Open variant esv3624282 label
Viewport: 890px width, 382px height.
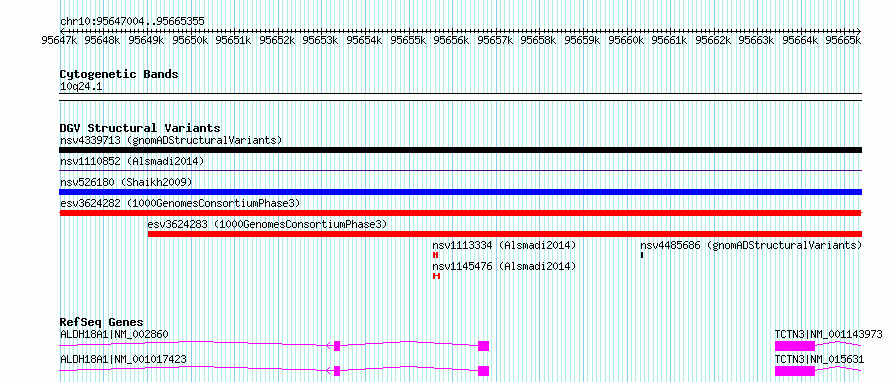[x=180, y=203]
